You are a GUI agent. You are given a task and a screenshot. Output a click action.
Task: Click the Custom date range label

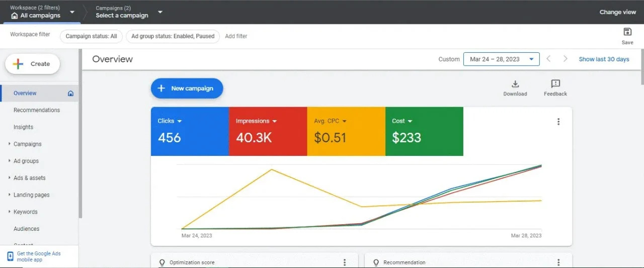[449, 59]
